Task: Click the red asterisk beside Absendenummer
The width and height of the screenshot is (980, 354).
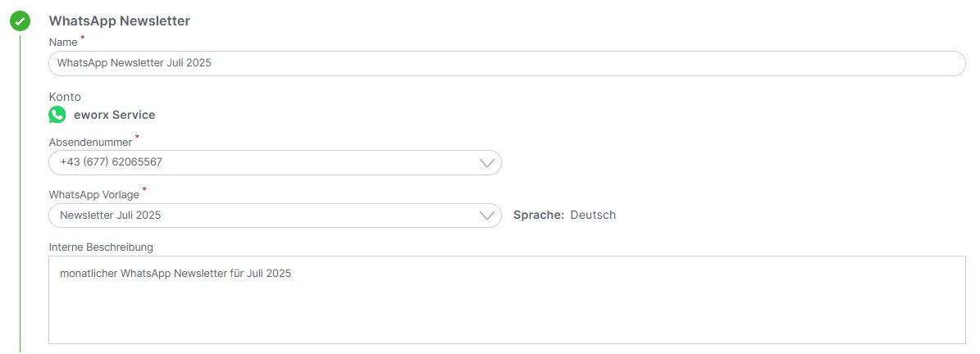Action: [137, 136]
